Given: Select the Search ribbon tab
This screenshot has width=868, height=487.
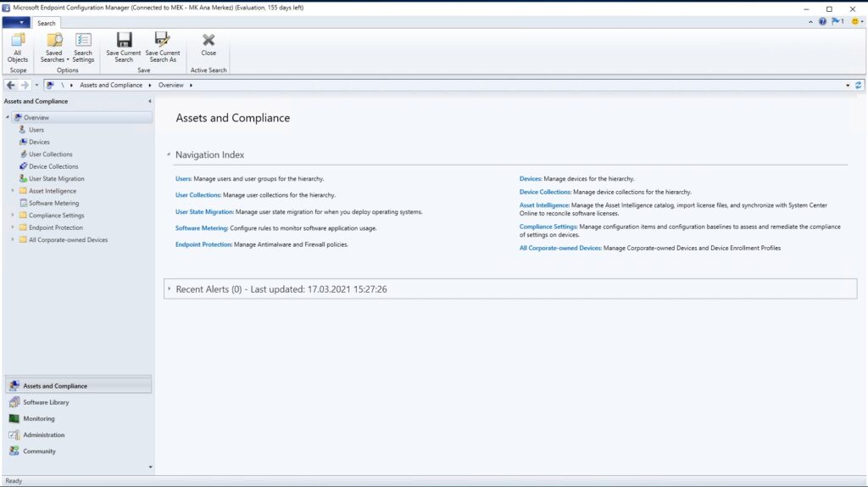Looking at the screenshot, I should click(x=47, y=23).
